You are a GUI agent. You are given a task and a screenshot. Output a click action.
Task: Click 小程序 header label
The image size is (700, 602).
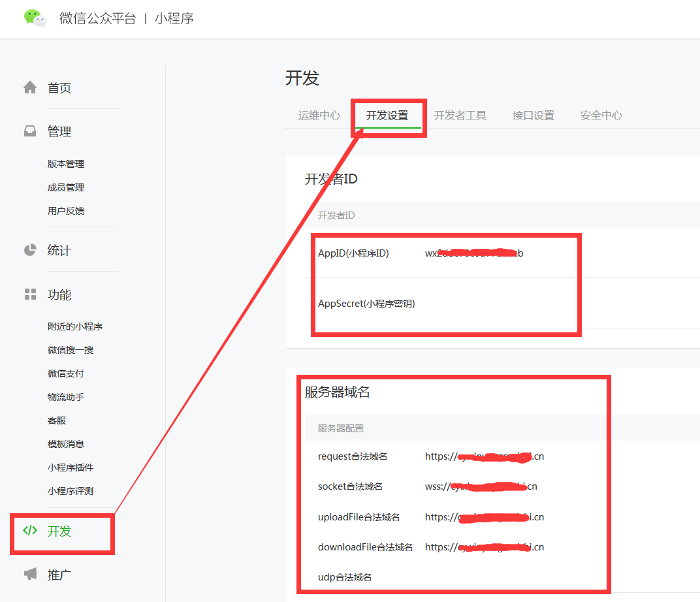point(174,18)
